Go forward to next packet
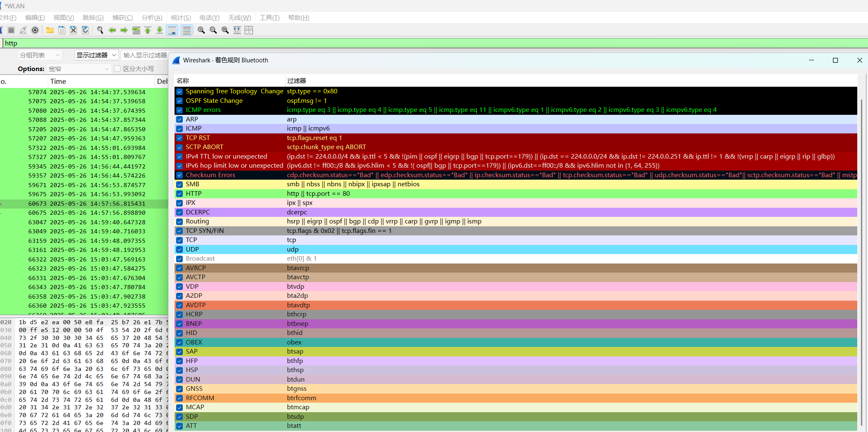The image size is (868, 432). [x=124, y=30]
